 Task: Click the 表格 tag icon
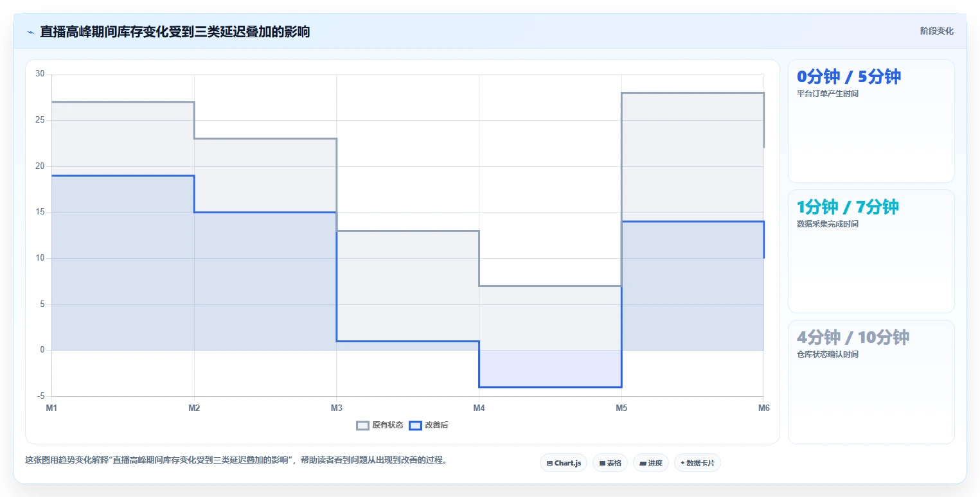[602, 463]
